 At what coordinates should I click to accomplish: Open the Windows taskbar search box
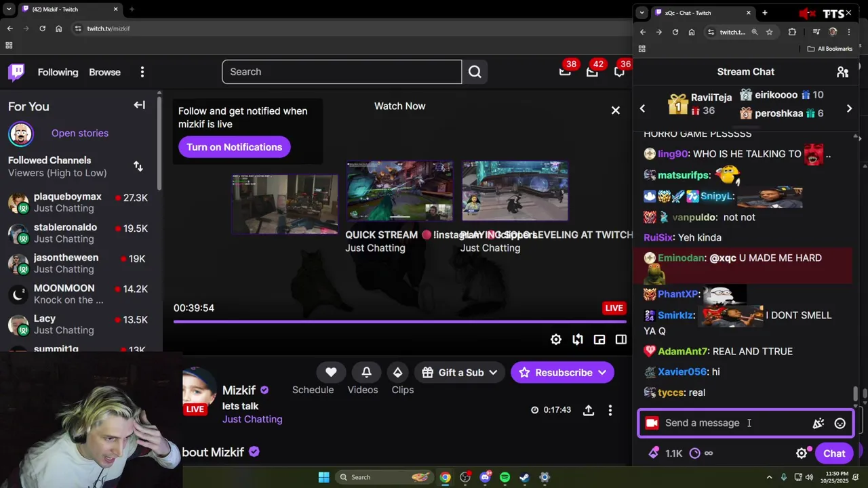tap(385, 477)
